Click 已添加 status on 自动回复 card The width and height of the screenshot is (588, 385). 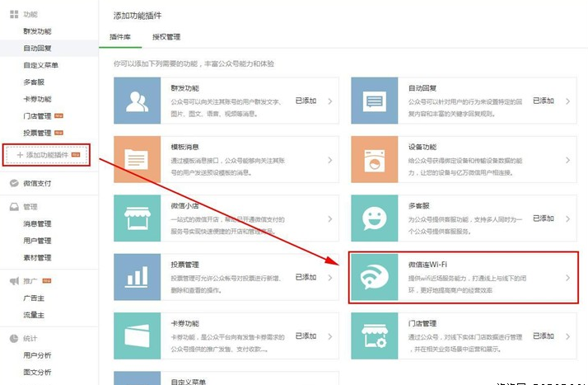(544, 101)
